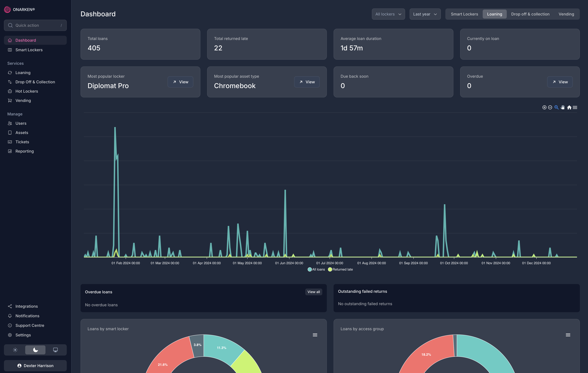
Task: Click the Onarken logo icon
Action: (7, 10)
